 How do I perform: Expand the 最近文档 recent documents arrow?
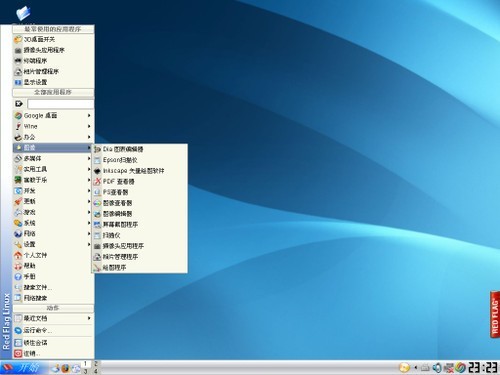(89, 318)
